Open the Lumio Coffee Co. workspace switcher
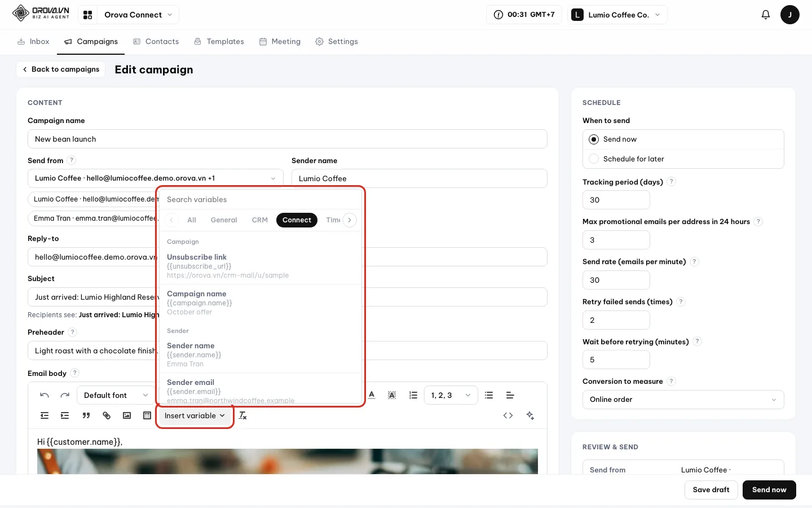Viewport: 812px width, 508px height. click(x=617, y=15)
